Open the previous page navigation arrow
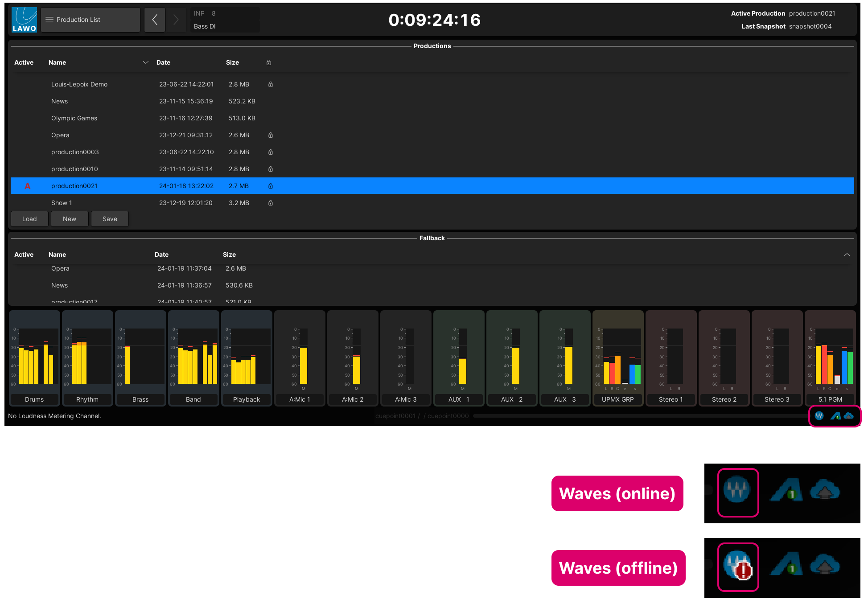 click(x=154, y=20)
